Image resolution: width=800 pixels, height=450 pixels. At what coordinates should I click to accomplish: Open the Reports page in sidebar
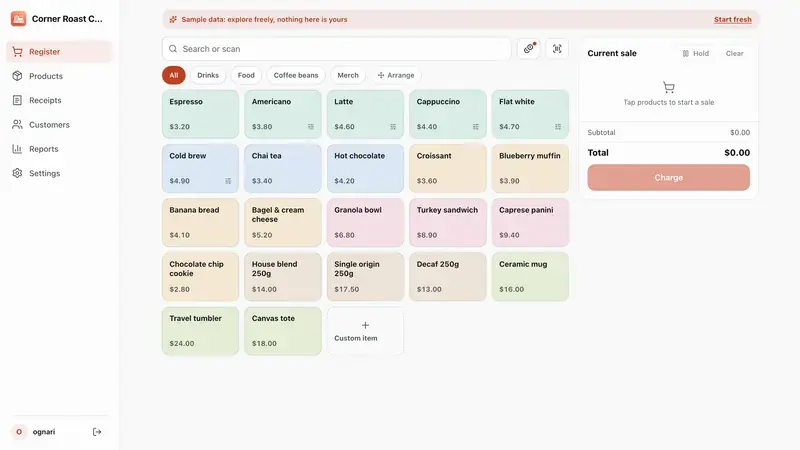click(59, 149)
